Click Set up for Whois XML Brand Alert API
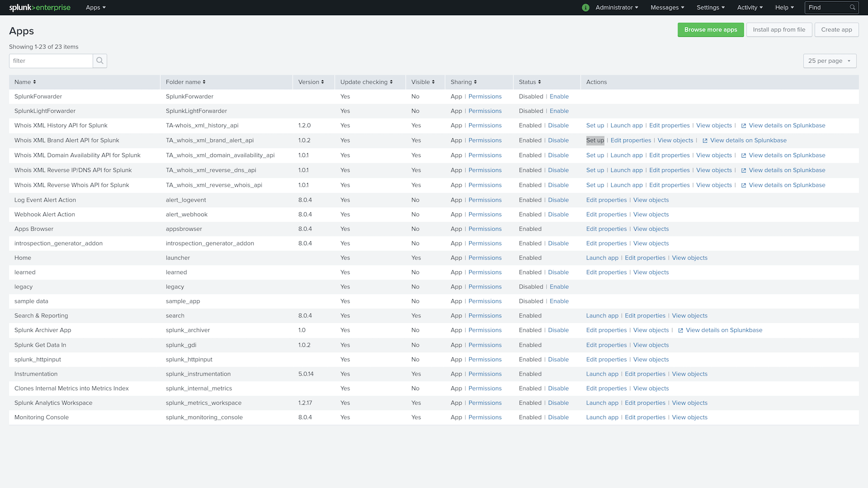This screenshot has height=488, width=868. pyautogui.click(x=595, y=140)
